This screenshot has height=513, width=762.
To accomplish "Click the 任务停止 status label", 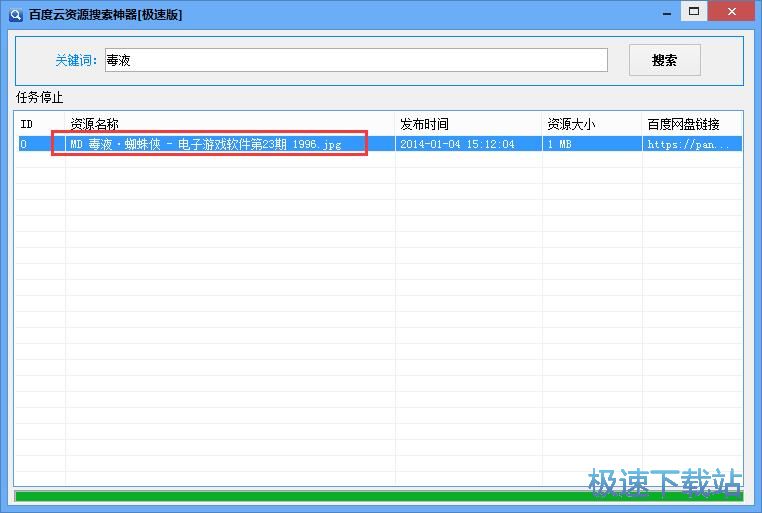I will tap(39, 98).
